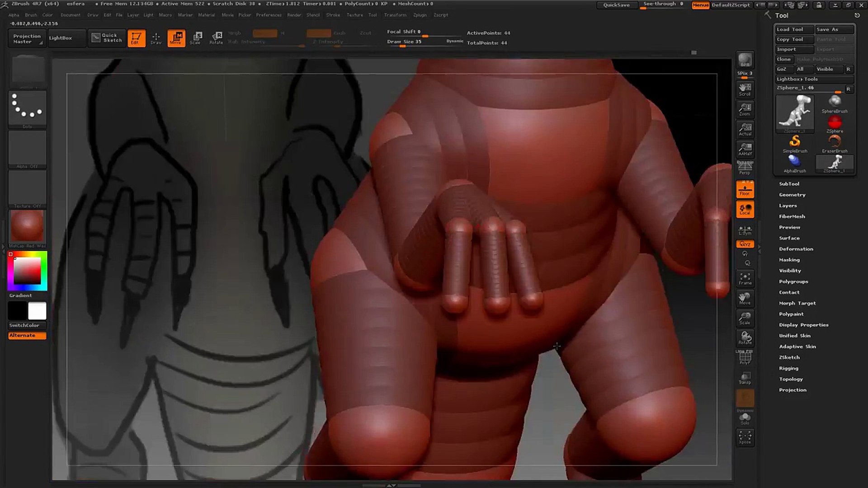The image size is (868, 488).
Task: Click the Zoom navigation icon
Action: pos(745,109)
